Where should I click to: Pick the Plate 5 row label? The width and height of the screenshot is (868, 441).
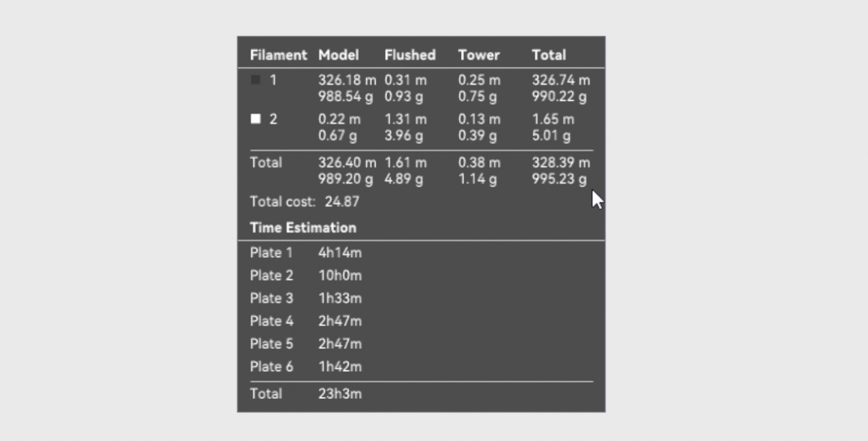tap(271, 344)
